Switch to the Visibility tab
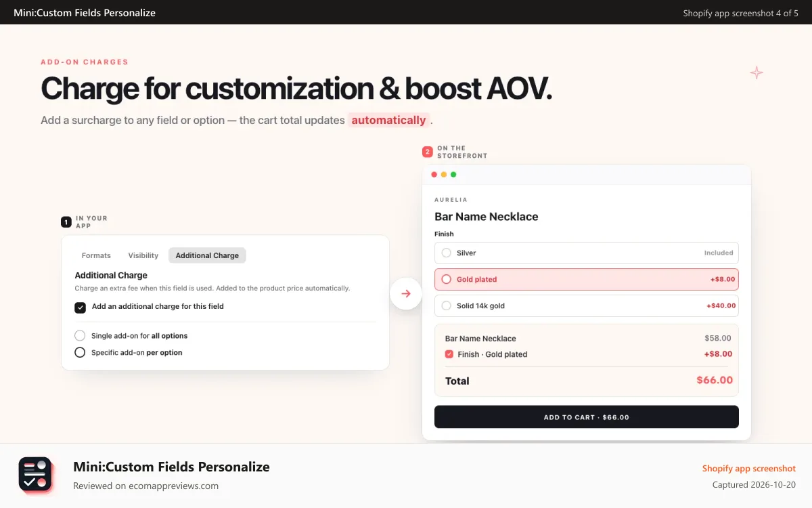This screenshot has height=508, width=812. [x=143, y=255]
